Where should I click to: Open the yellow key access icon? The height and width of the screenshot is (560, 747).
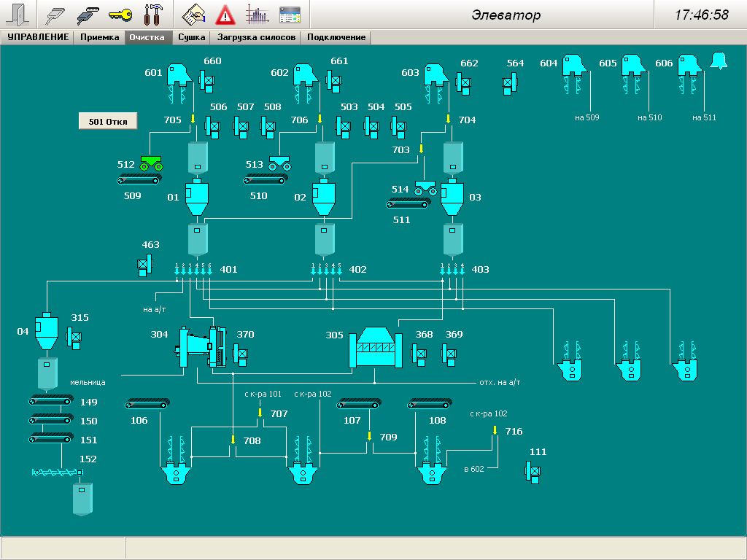[x=120, y=14]
